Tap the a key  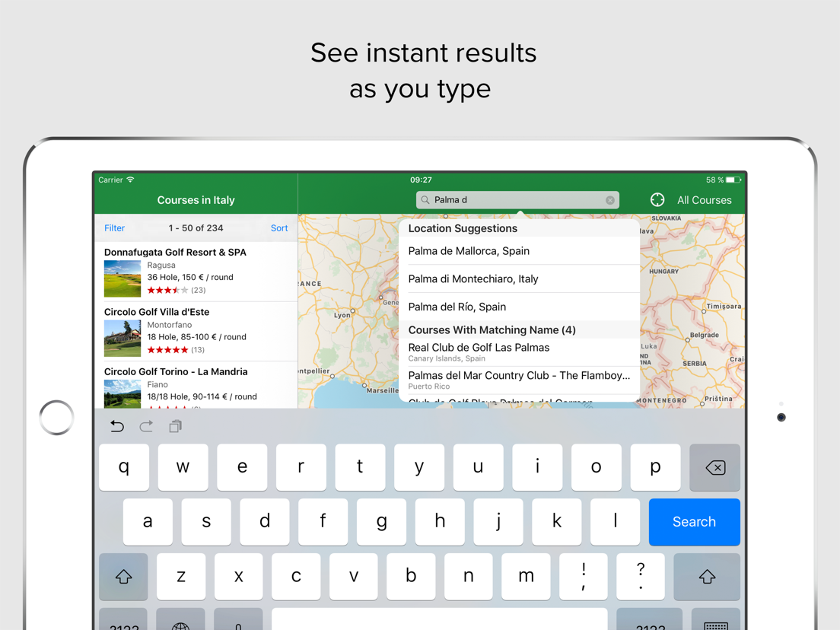coord(148,522)
